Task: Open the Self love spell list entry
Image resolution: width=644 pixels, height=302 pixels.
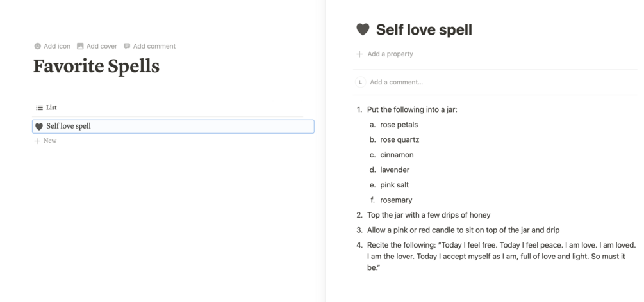Action: click(69, 126)
